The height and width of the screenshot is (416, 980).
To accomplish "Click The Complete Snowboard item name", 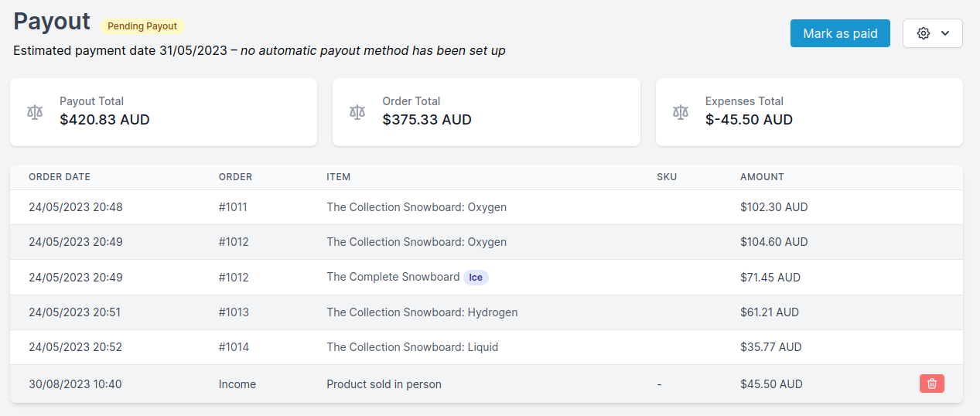I will (393, 277).
